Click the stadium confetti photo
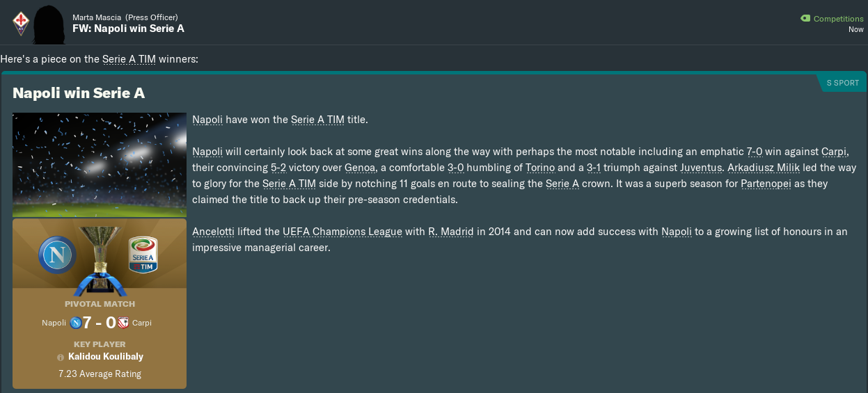The image size is (868, 393). [x=100, y=165]
